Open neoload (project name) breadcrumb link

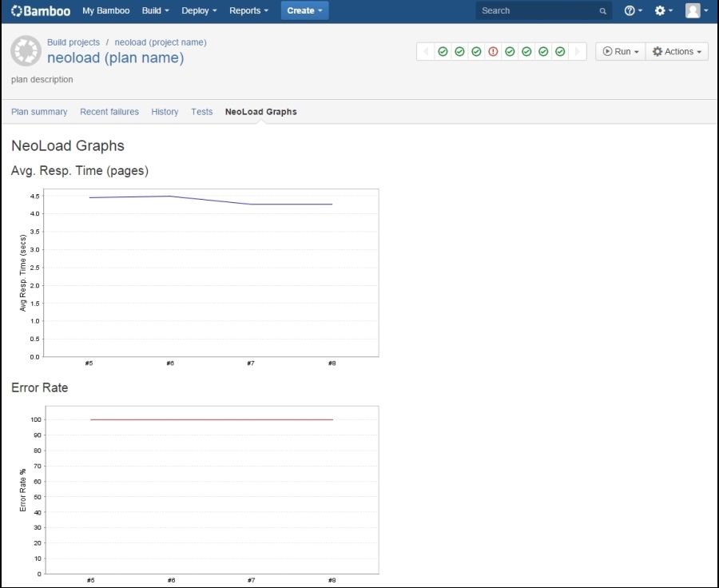click(161, 42)
